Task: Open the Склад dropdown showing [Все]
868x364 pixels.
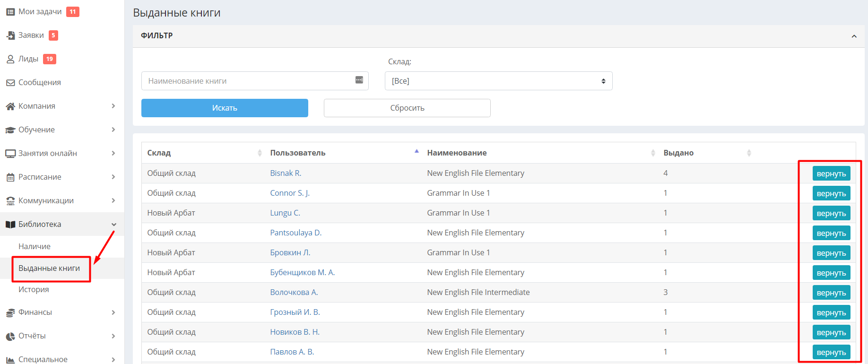Action: pos(498,81)
